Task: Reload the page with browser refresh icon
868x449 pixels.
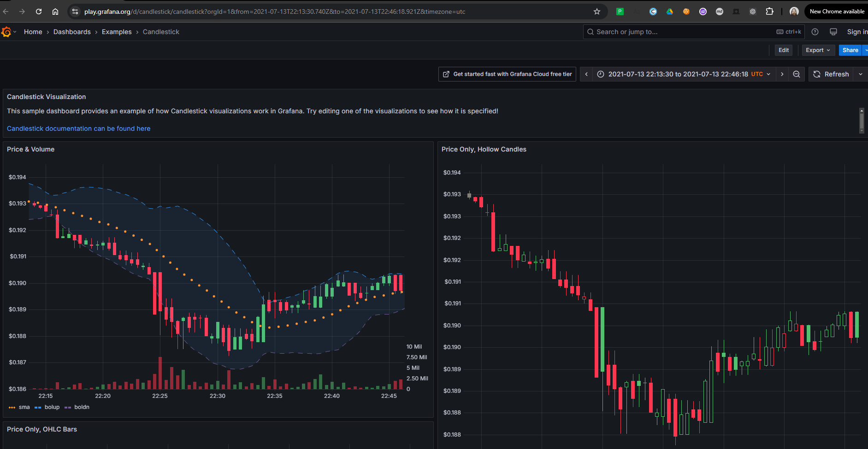Action: coord(39,12)
